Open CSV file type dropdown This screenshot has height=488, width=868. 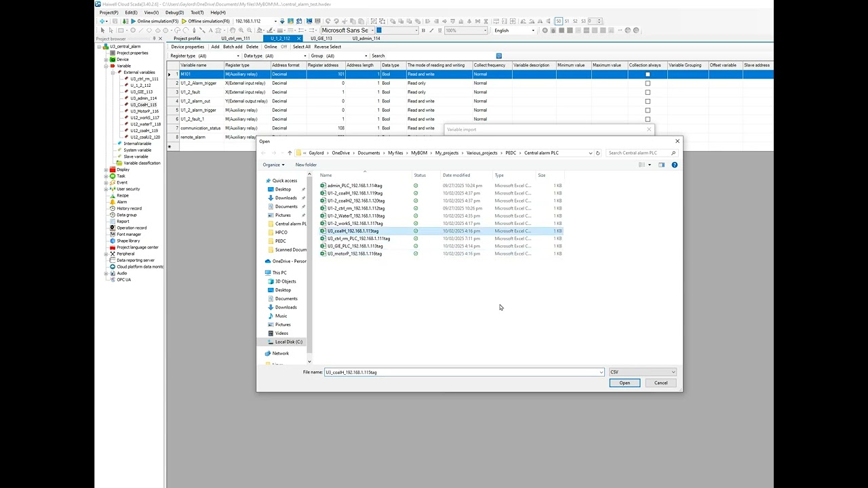point(642,372)
